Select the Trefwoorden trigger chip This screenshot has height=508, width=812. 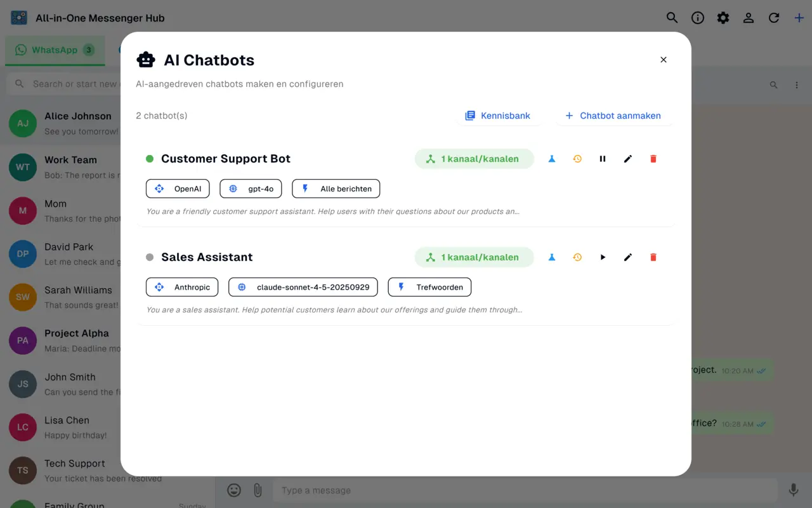429,287
